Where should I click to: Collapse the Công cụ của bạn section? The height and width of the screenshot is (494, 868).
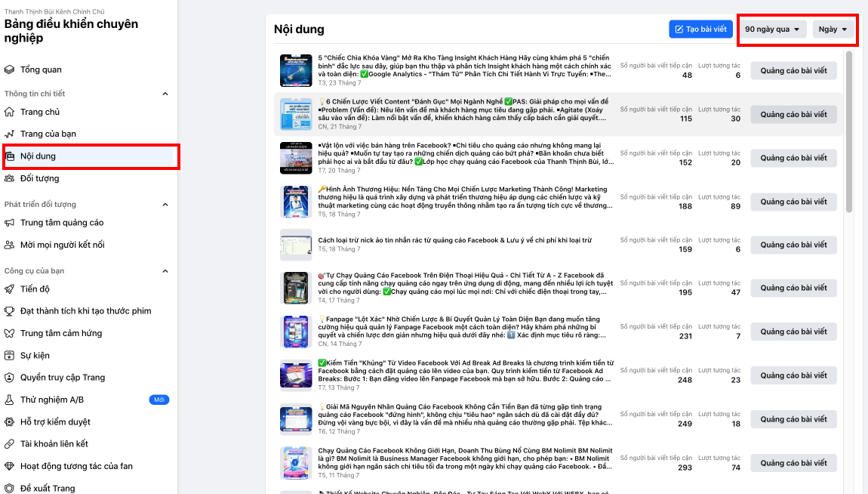[x=165, y=271]
